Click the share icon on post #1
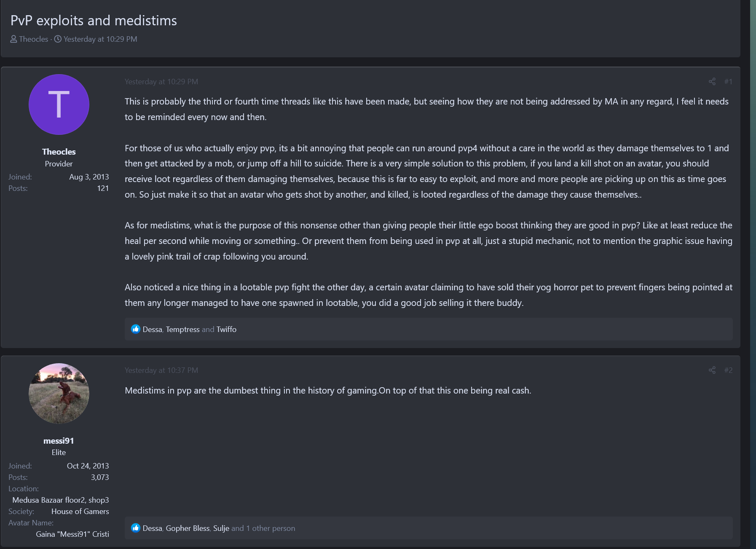The width and height of the screenshot is (756, 549). tap(712, 82)
